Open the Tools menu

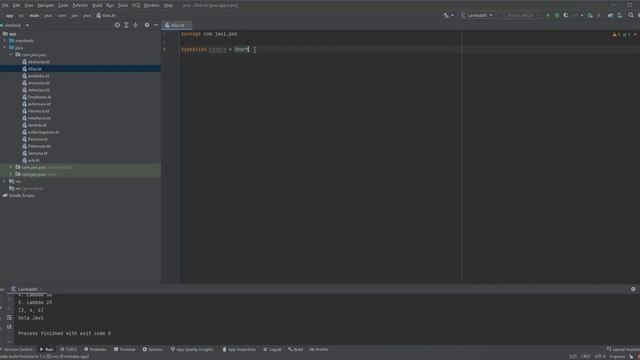coord(123,5)
